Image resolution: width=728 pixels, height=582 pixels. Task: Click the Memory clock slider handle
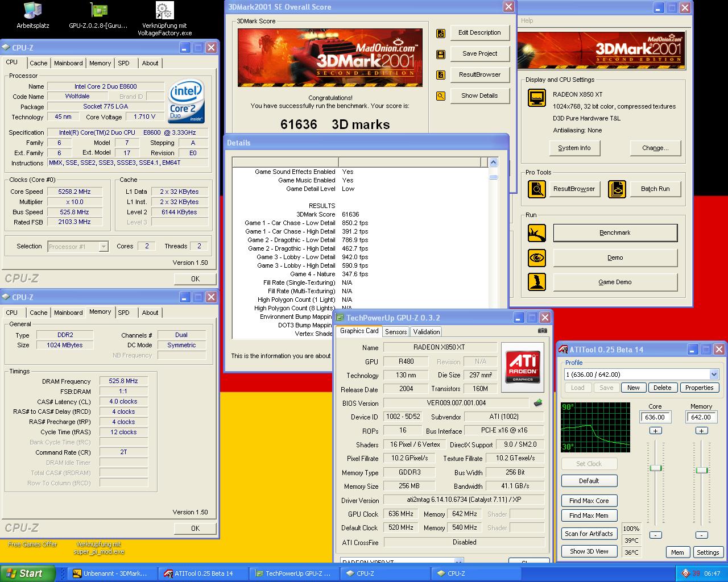(702, 470)
